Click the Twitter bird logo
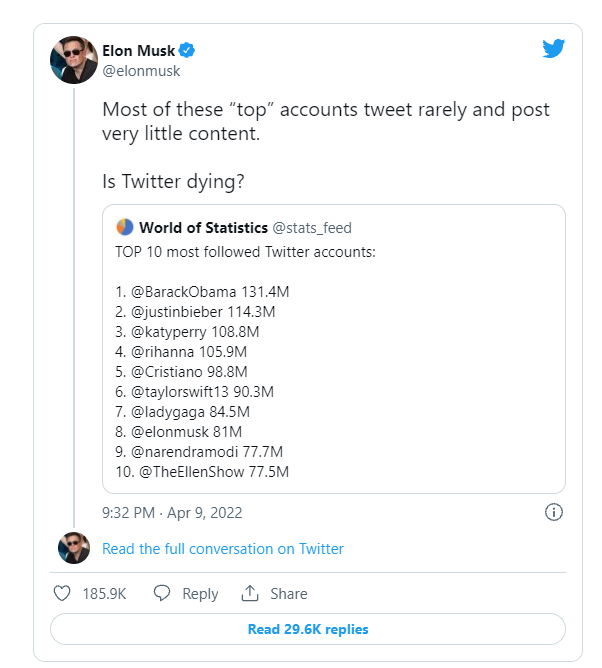The height and width of the screenshot is (668, 602). (554, 49)
